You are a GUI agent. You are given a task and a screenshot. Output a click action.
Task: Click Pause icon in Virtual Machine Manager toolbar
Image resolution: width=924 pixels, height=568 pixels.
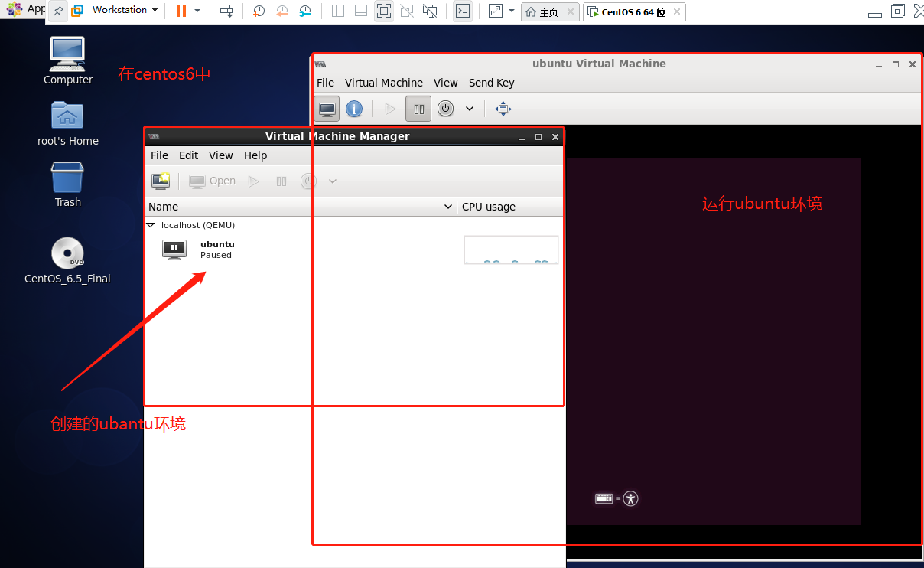pos(281,181)
